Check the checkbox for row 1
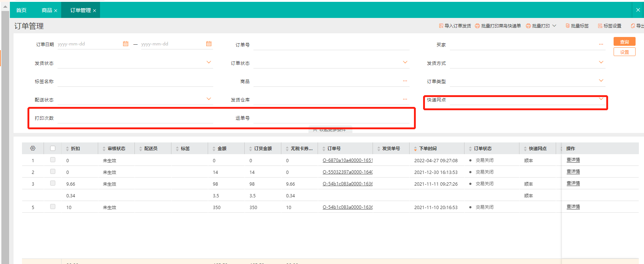 (x=53, y=160)
